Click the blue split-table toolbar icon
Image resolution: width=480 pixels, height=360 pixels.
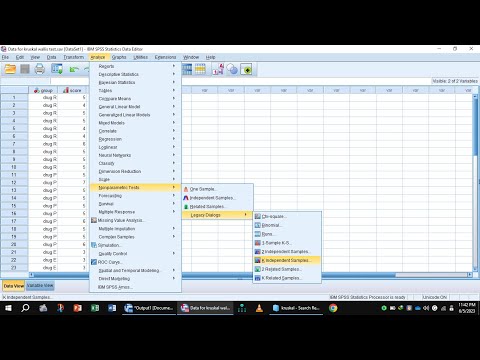pos(187,69)
